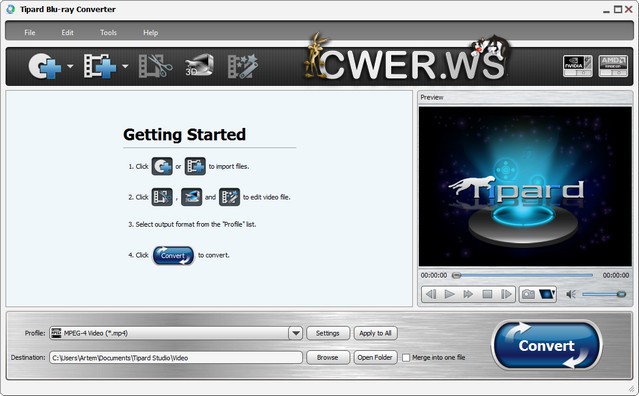Close the Tipard Blu-ray Converter window
Screen dimensions: 639x396
coord(629,9)
